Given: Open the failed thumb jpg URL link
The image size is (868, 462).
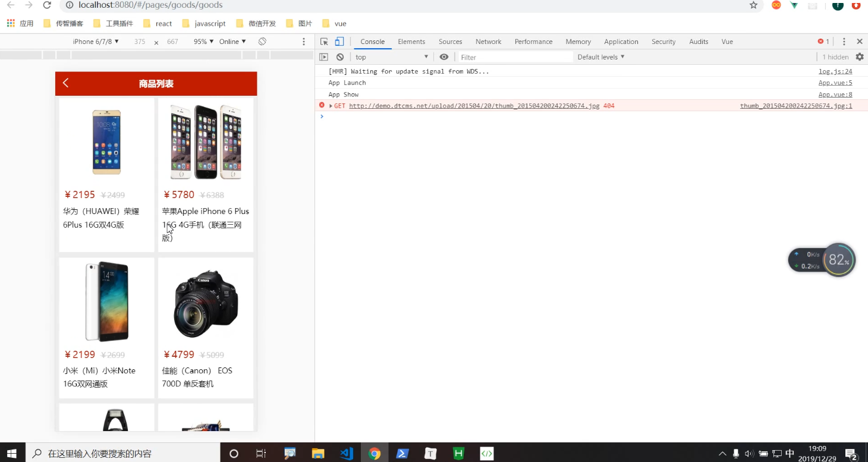Looking at the screenshot, I should click(x=474, y=106).
